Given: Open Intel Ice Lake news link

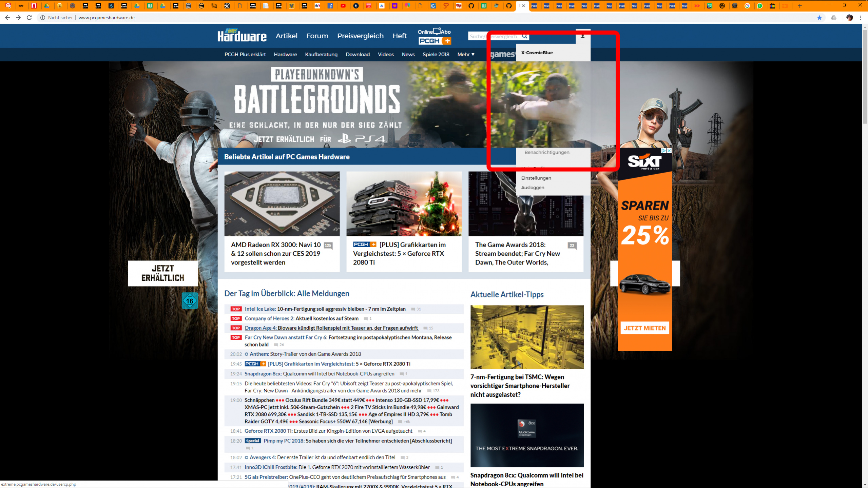Looking at the screenshot, I should click(325, 309).
